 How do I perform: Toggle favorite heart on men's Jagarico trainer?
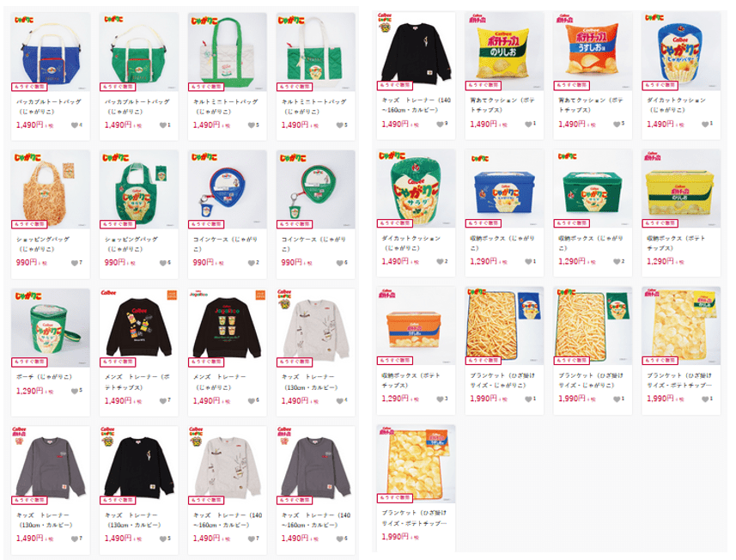(251, 401)
